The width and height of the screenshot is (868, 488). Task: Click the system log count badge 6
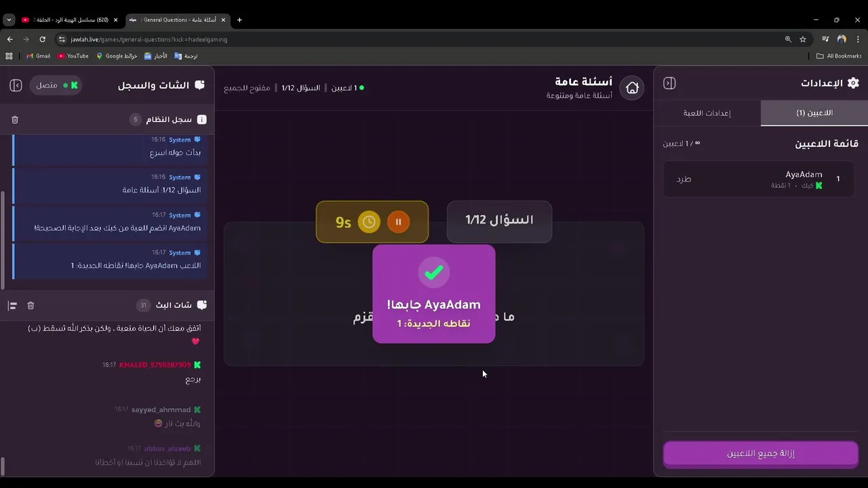pyautogui.click(x=136, y=120)
